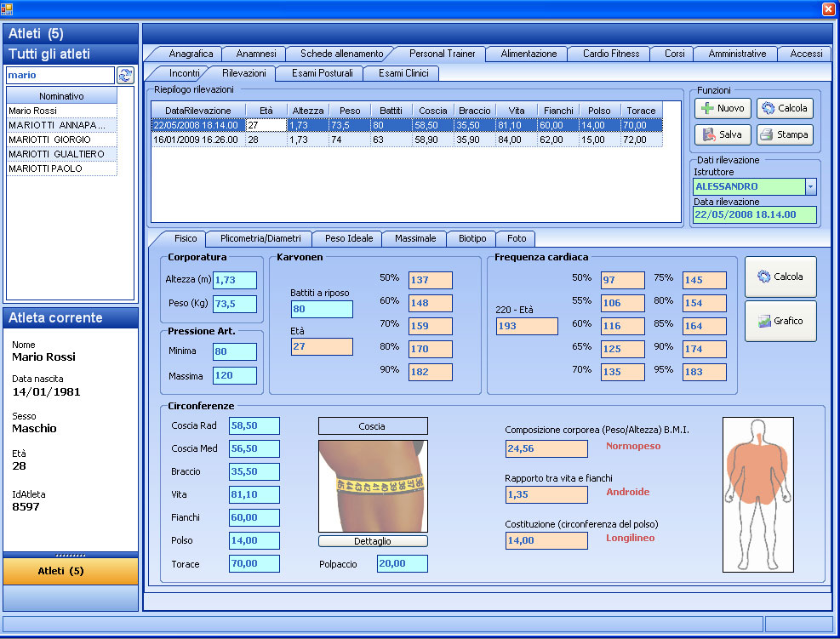Open the Grafico chart button

(x=780, y=321)
